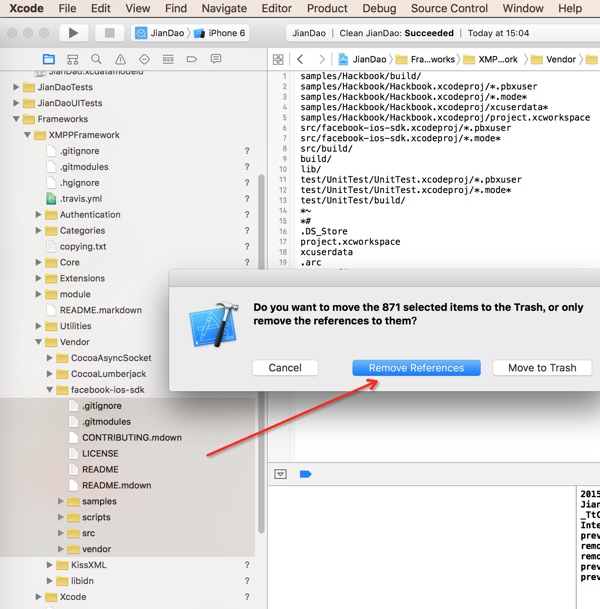
Task: Click the build status activity field
Action: tap(443, 33)
